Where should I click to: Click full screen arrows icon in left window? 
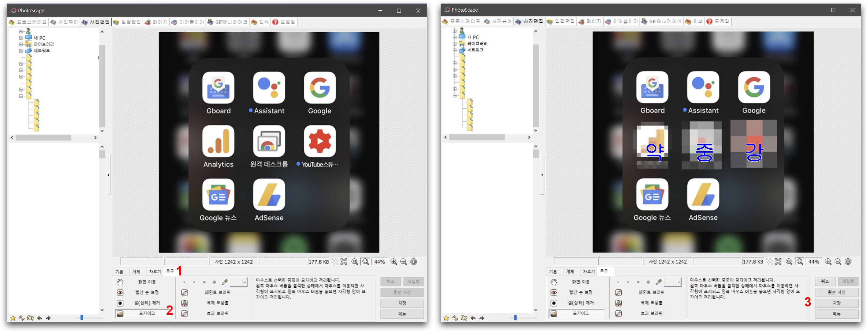coord(344,262)
